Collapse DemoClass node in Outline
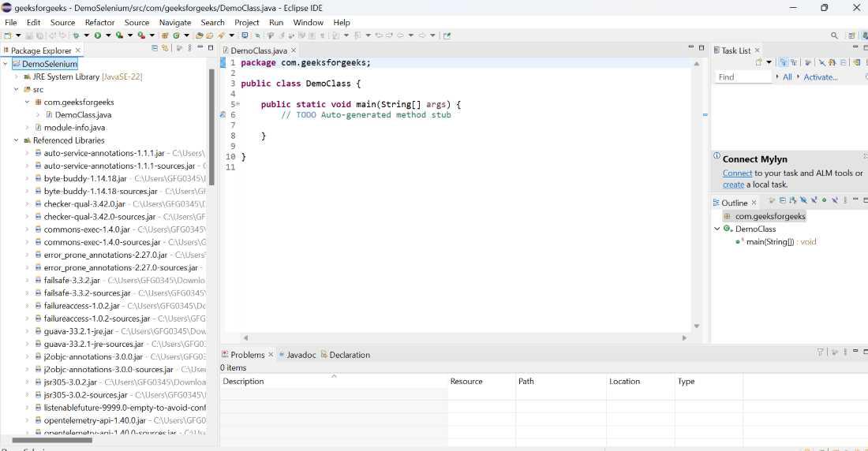Viewport: 868px width, 451px height. 716,229
